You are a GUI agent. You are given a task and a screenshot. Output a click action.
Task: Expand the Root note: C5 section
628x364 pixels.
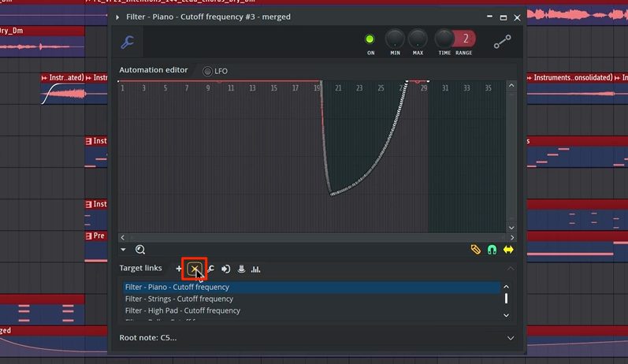coord(511,338)
